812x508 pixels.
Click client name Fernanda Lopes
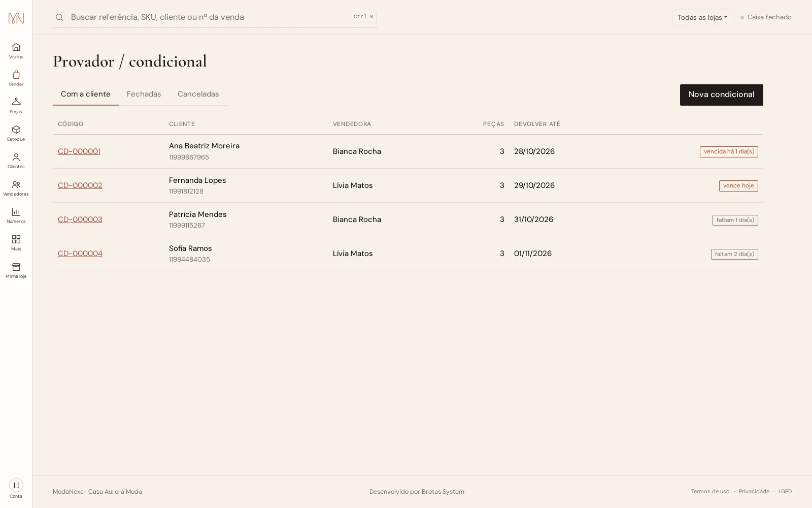(x=197, y=180)
